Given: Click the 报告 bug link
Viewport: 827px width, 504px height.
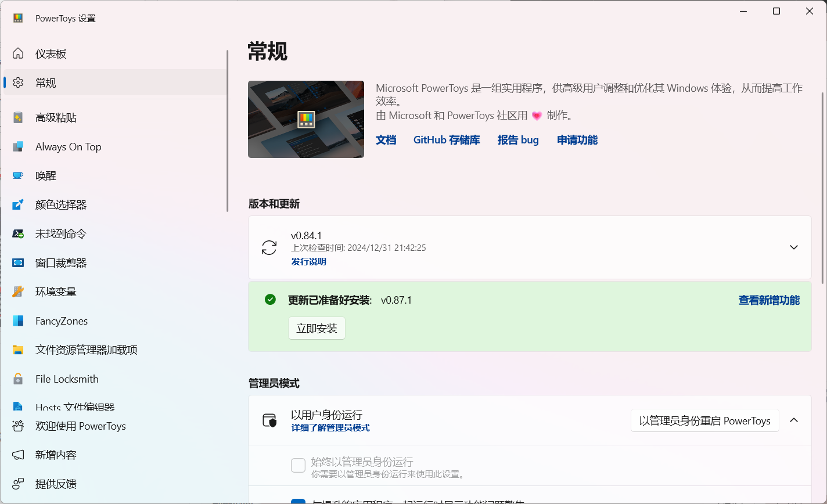Looking at the screenshot, I should [x=518, y=140].
